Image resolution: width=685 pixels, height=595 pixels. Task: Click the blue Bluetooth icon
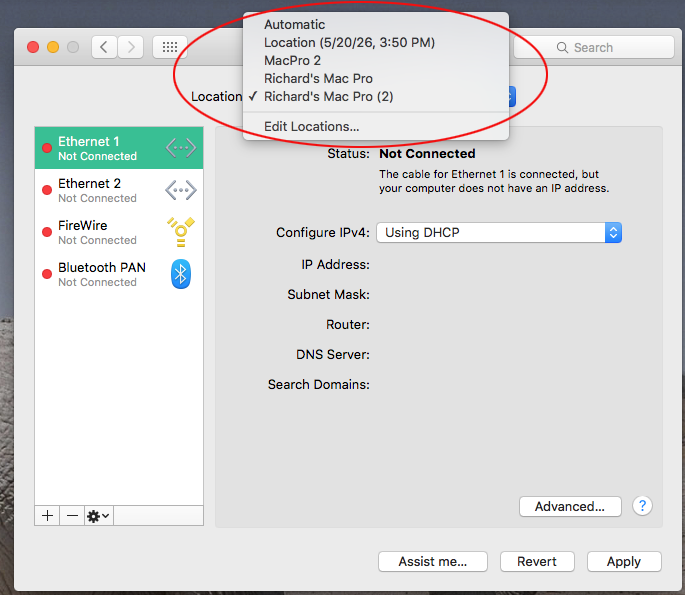pos(181,274)
